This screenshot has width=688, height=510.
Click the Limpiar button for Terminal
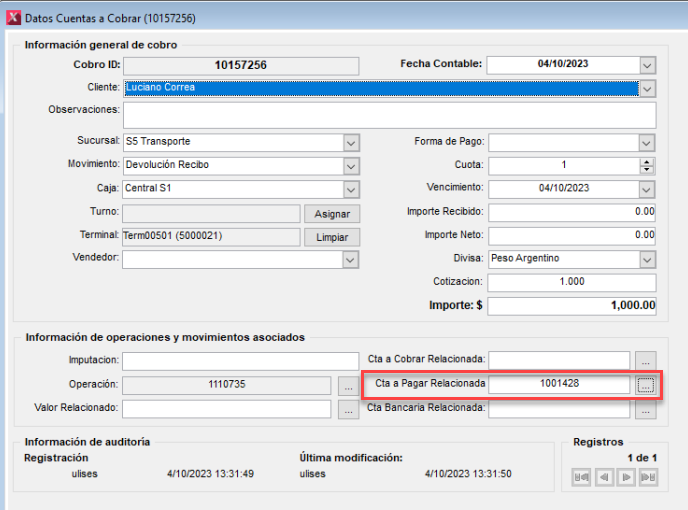click(331, 237)
